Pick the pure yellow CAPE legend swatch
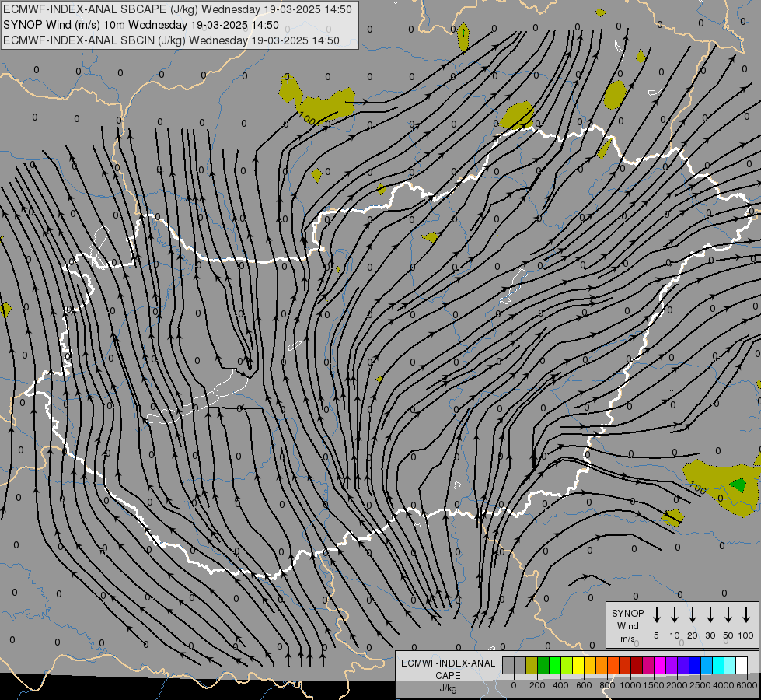 578,665
